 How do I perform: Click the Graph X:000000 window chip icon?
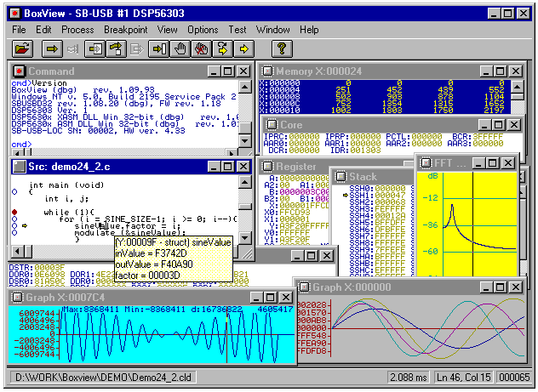tap(304, 287)
